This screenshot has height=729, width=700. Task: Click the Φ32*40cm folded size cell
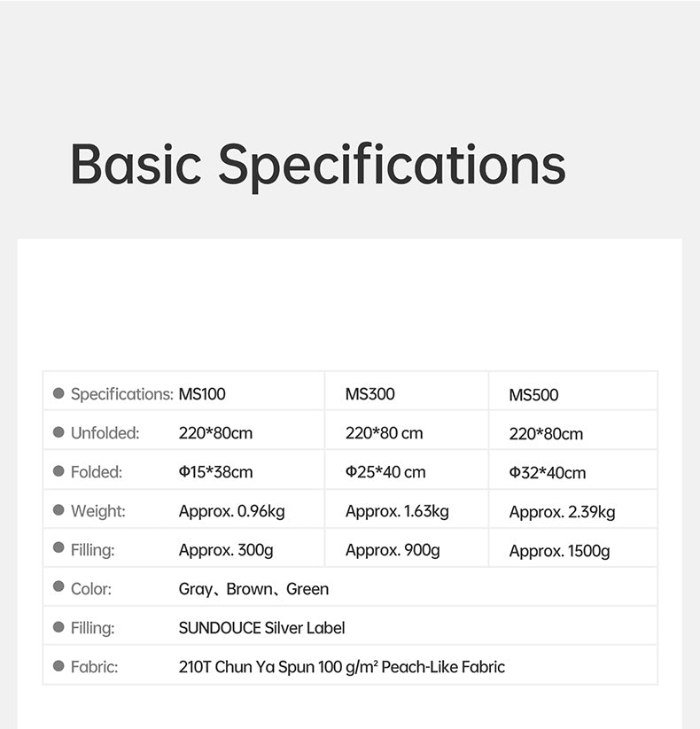pos(548,473)
